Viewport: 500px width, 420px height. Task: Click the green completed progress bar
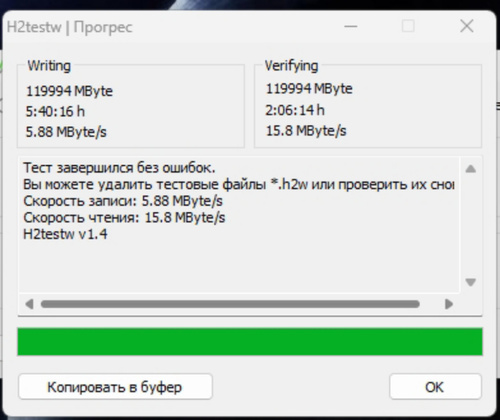[x=250, y=342]
